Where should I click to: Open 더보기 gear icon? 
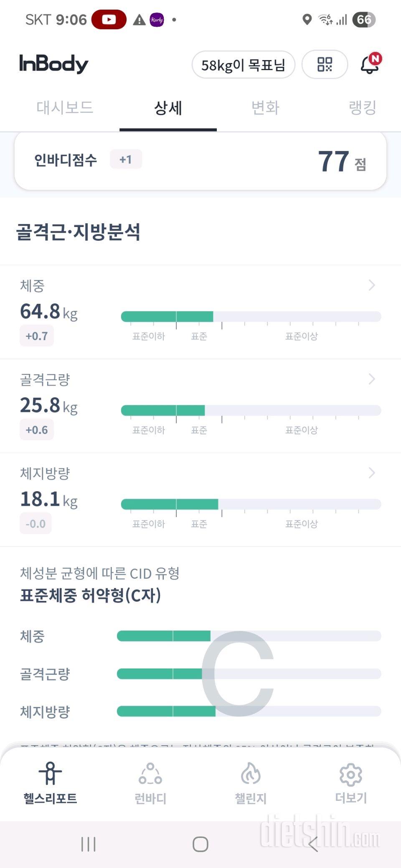(x=351, y=774)
